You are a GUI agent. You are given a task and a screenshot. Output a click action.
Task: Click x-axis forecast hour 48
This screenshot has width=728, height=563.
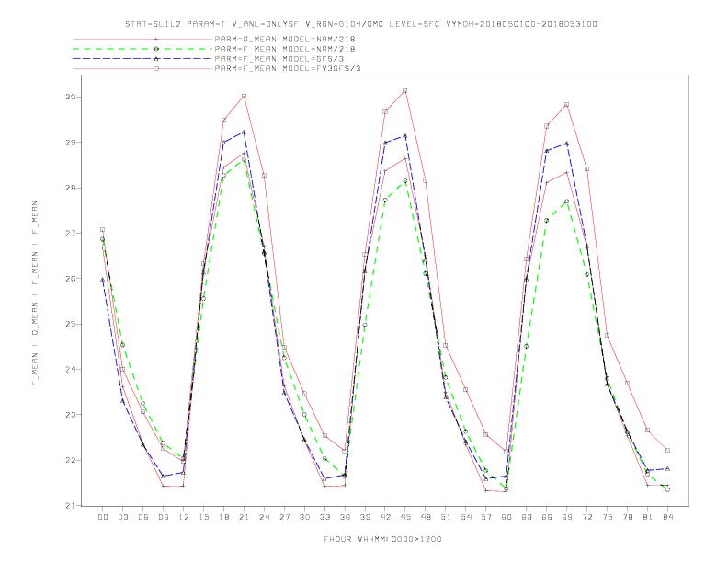pyautogui.click(x=426, y=517)
